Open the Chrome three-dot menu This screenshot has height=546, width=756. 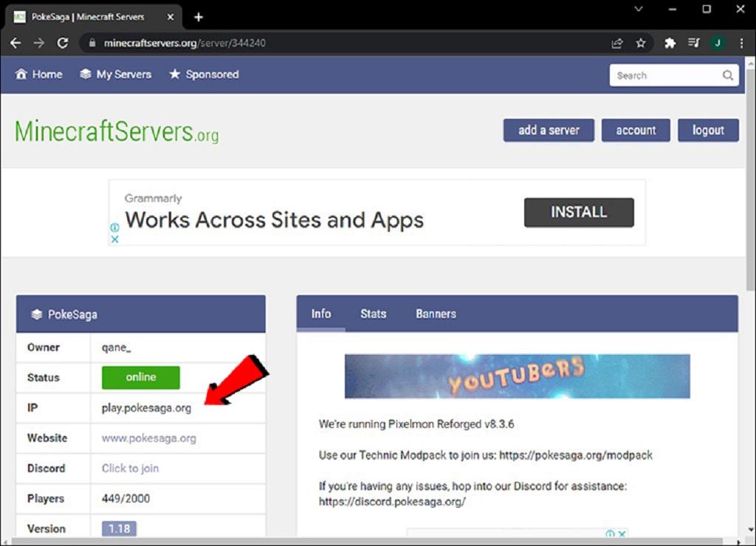pos(741,44)
